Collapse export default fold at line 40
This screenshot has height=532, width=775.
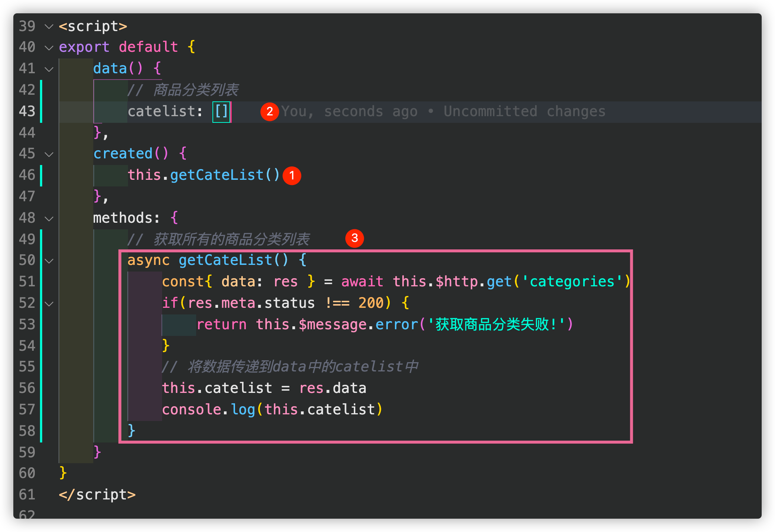pyautogui.click(x=49, y=48)
